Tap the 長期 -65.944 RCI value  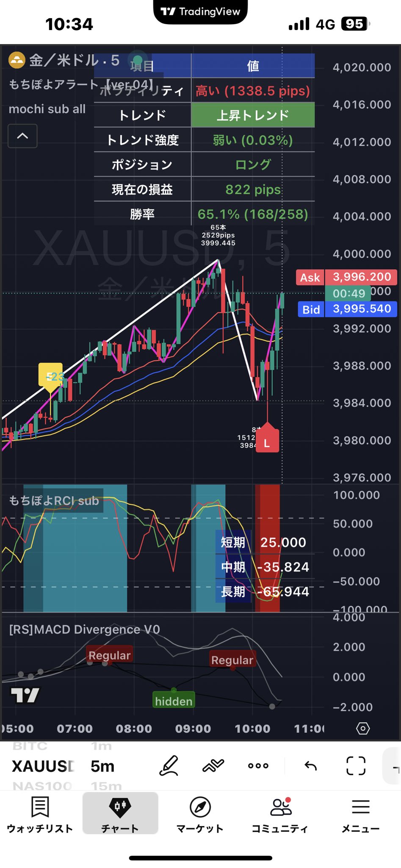283,591
